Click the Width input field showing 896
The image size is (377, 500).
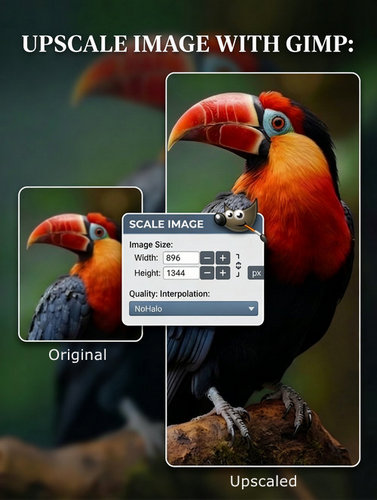click(x=181, y=258)
